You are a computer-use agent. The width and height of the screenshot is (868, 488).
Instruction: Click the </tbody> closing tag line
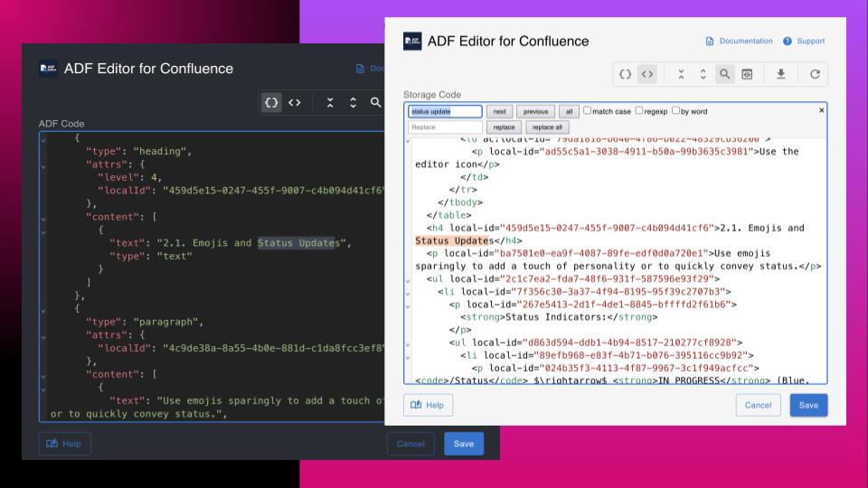(460, 202)
